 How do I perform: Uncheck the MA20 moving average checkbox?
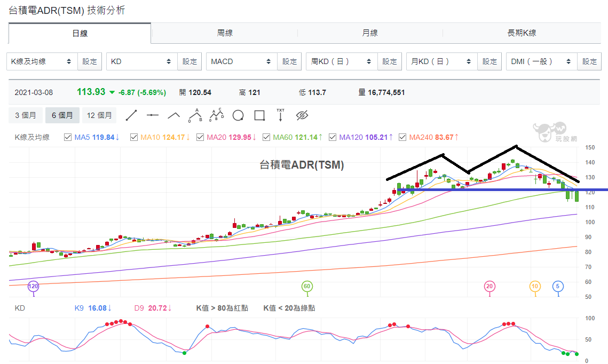coord(200,137)
